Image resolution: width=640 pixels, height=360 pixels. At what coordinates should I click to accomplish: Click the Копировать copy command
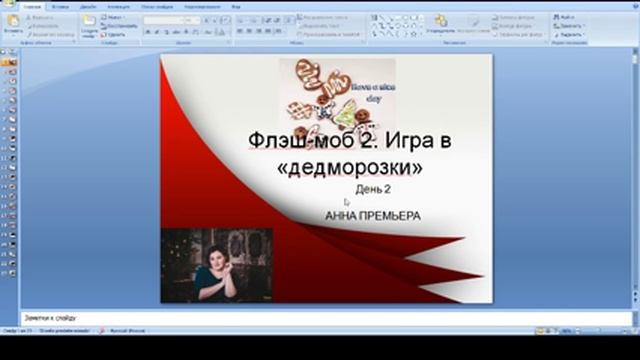43,26
